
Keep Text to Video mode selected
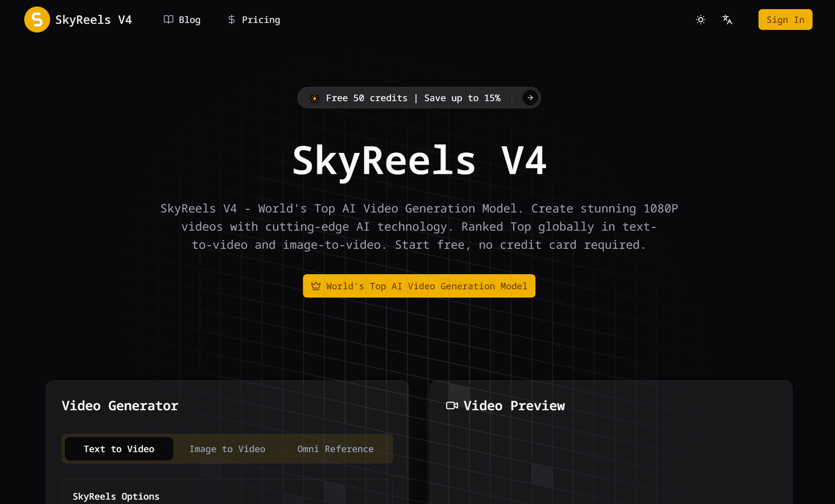[x=119, y=449]
